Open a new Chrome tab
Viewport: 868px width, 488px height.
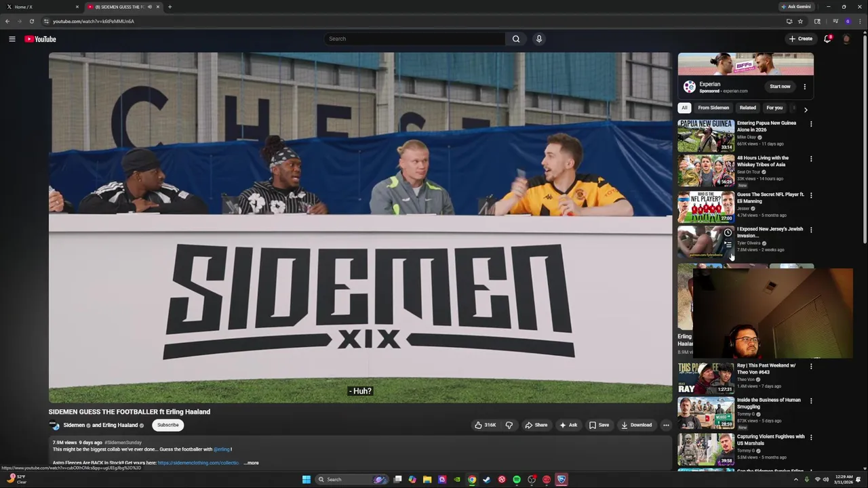click(170, 7)
